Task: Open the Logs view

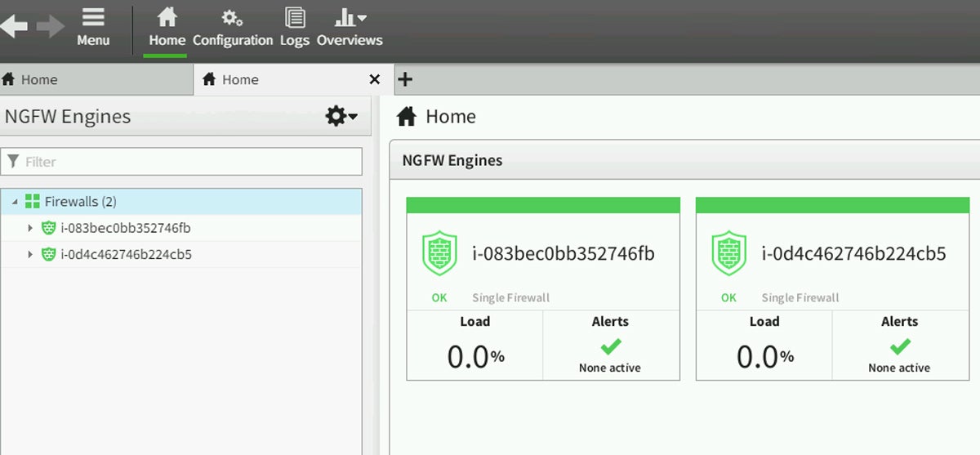Action: coord(295,27)
